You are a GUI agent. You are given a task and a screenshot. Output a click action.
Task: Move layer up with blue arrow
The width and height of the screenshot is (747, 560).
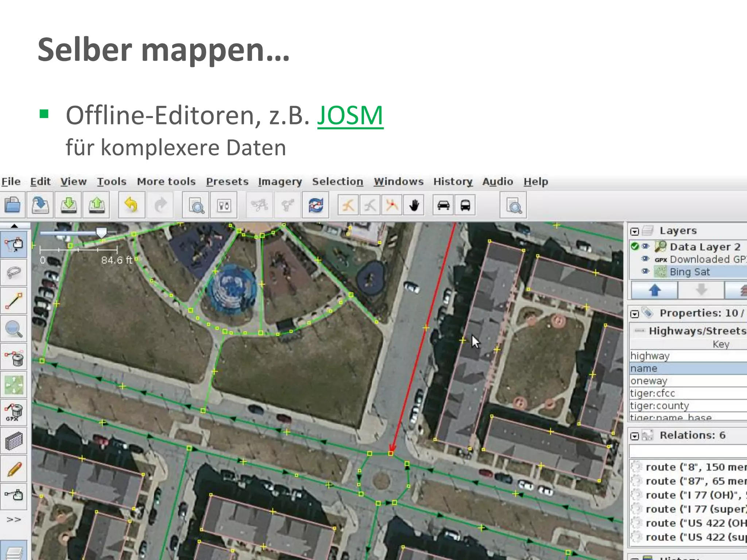(655, 290)
